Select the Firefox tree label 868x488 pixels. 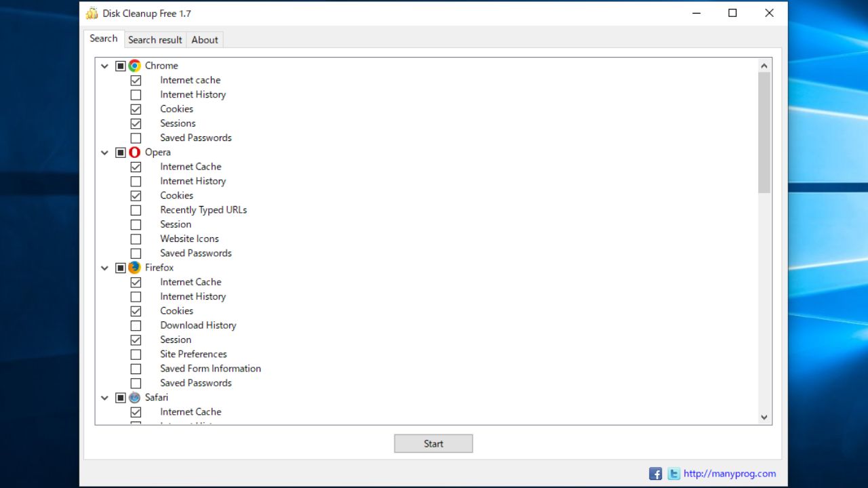(159, 268)
